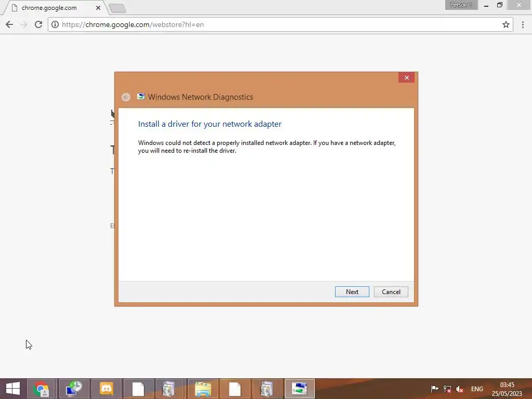Bookmark this page with the star
Image resolution: width=532 pixels, height=399 pixels.
point(506,24)
